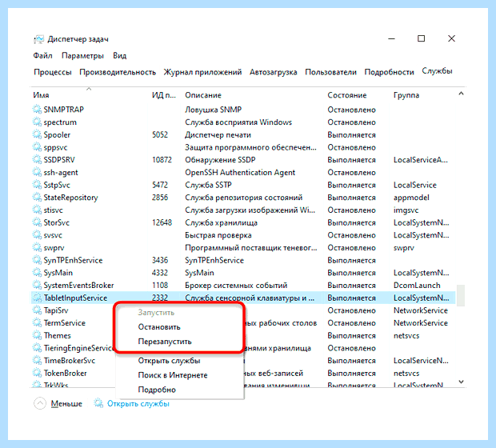Sort by the Состояние column header

[347, 95]
